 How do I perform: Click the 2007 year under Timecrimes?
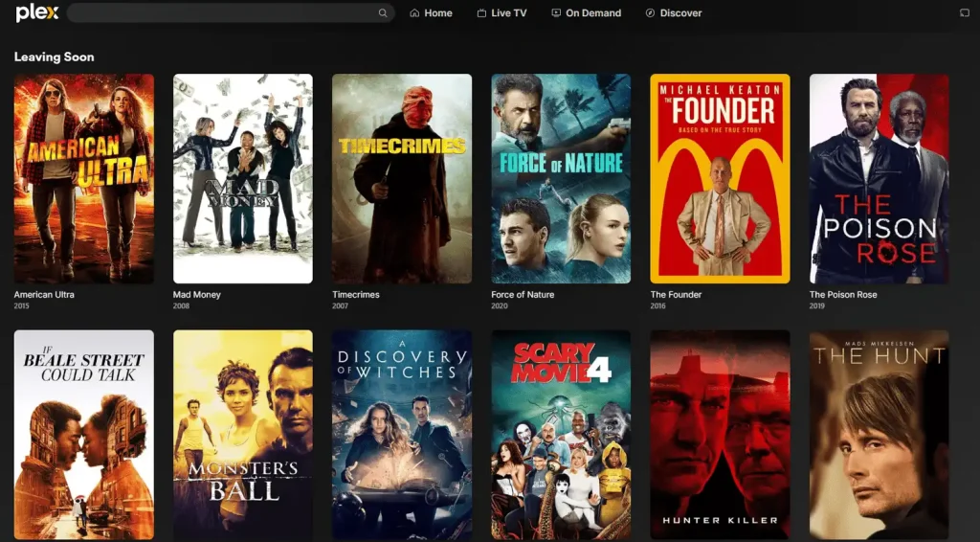click(x=340, y=306)
